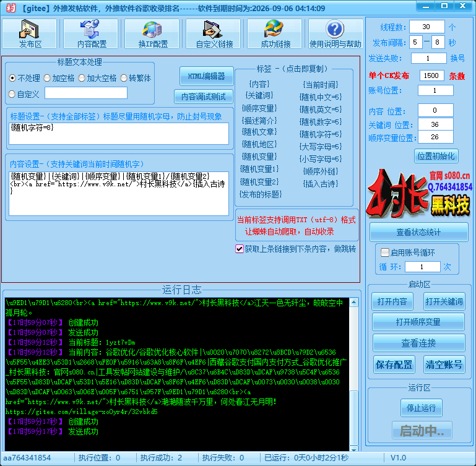
Task: Copy the {大写字母=5} tag
Action: click(x=321, y=147)
